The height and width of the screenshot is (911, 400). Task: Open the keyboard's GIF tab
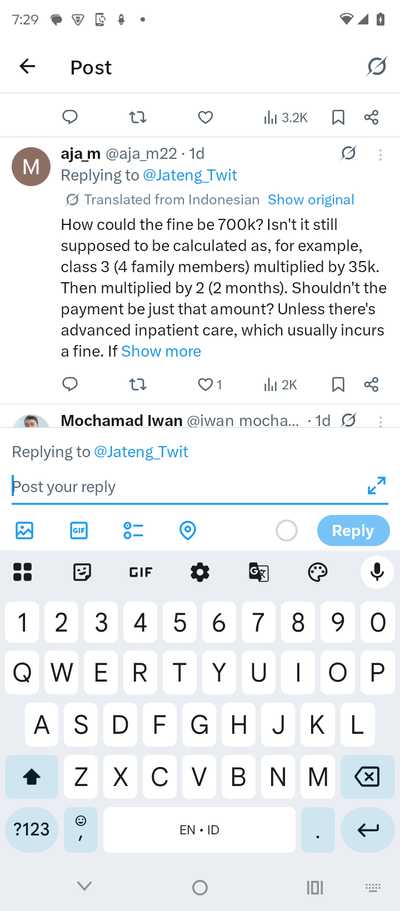[141, 573]
